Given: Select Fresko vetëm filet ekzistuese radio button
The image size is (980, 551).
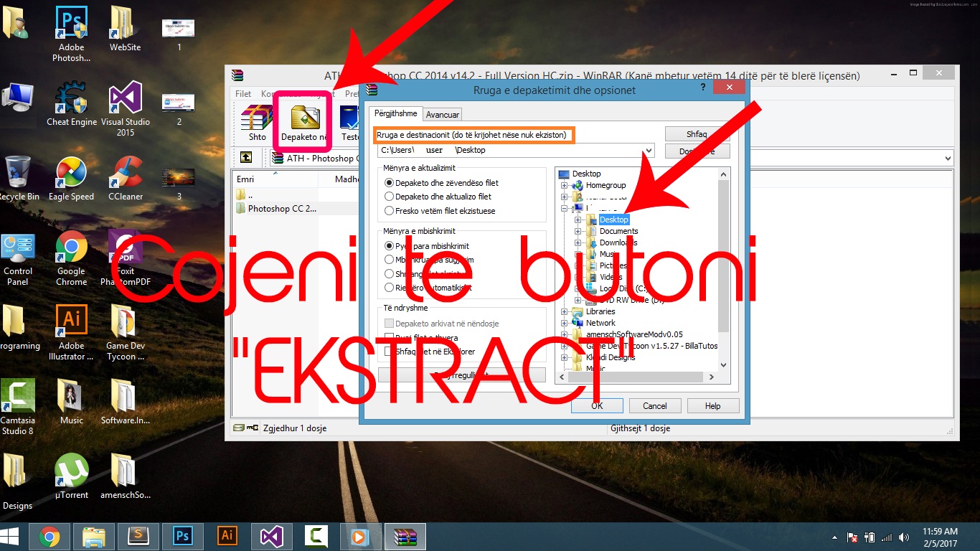Looking at the screenshot, I should click(389, 211).
